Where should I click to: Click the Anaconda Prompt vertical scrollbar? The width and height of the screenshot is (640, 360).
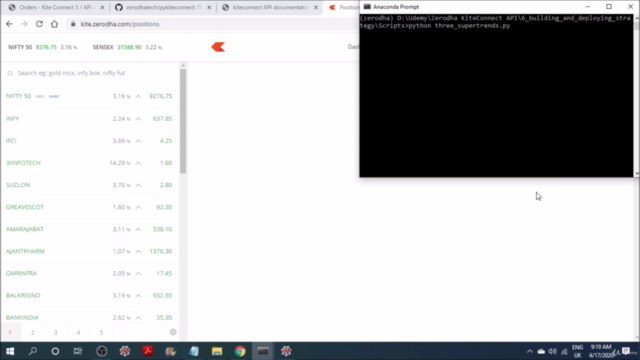(636, 96)
